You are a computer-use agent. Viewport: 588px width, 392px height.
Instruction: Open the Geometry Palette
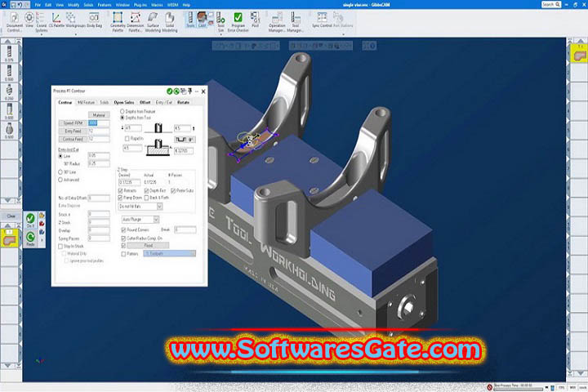pos(118,22)
